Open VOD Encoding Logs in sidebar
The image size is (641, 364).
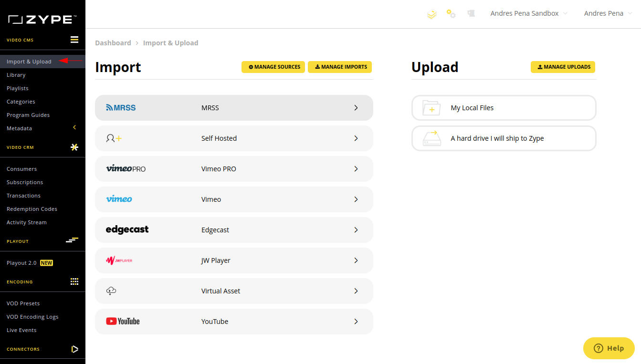tap(32, 317)
